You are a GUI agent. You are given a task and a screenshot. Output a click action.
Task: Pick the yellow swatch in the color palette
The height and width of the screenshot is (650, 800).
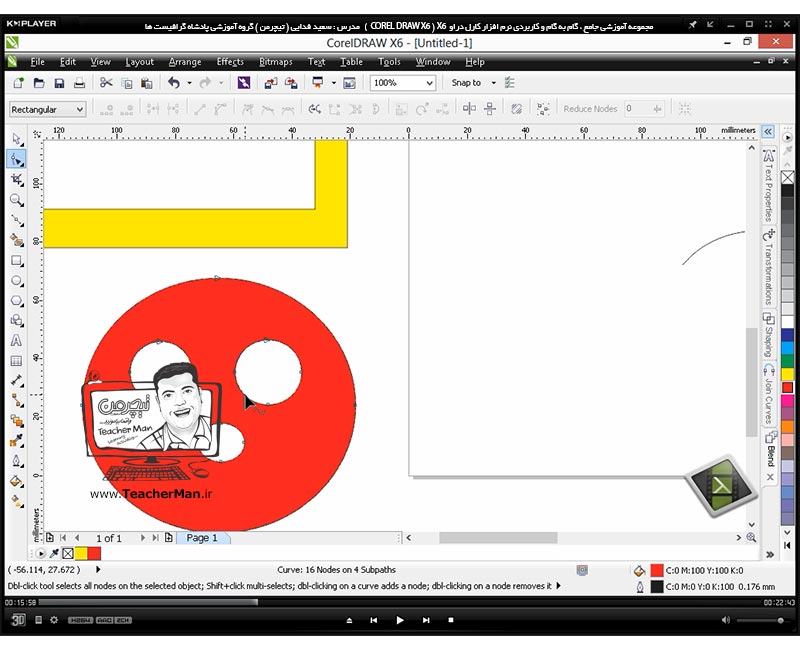tap(788, 375)
